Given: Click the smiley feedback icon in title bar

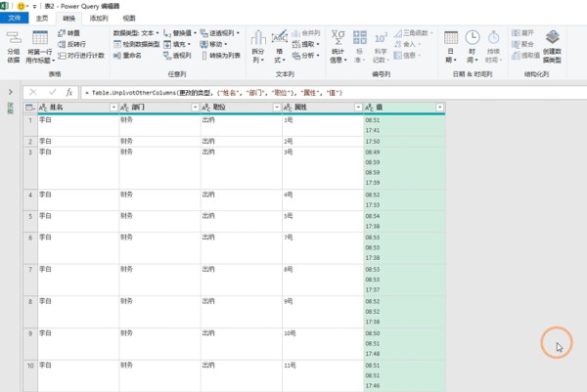Looking at the screenshot, I should click(x=22, y=6).
